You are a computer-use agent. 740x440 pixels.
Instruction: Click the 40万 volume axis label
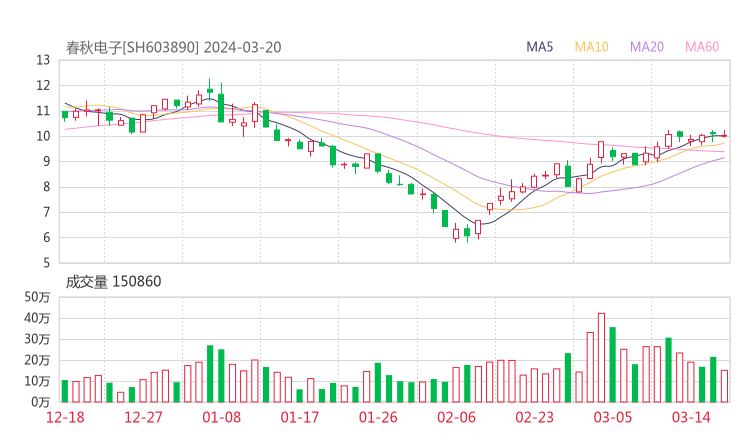(x=37, y=318)
